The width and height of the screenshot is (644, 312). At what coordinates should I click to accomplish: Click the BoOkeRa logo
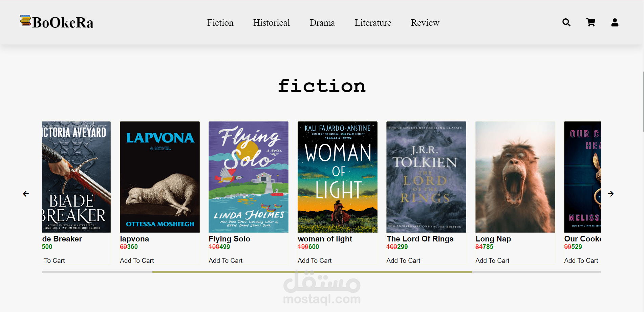click(57, 22)
